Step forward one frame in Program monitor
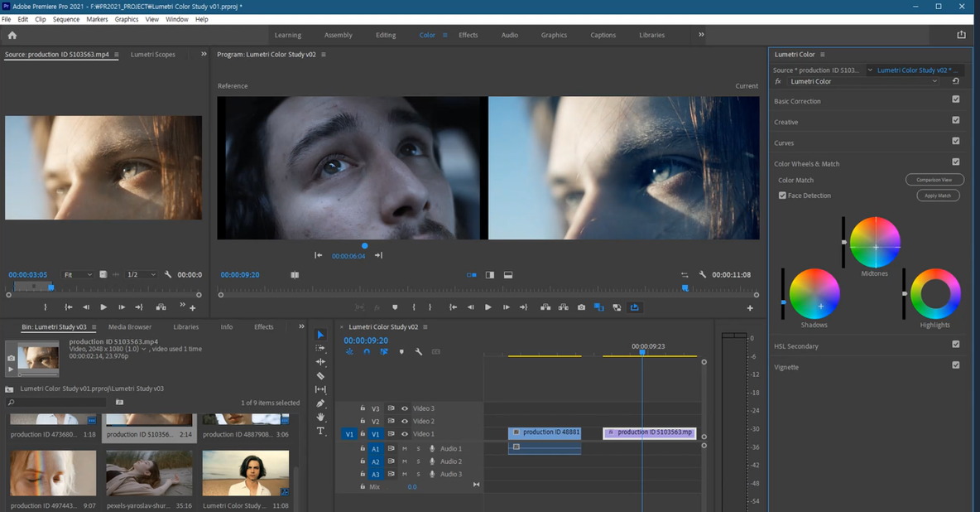Screen dimensions: 980x512 click(506, 307)
